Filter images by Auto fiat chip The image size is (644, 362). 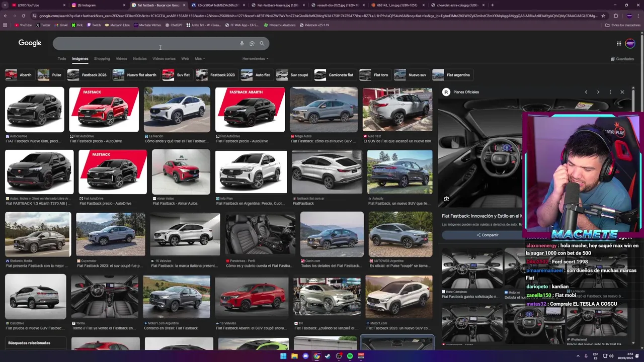point(256,75)
